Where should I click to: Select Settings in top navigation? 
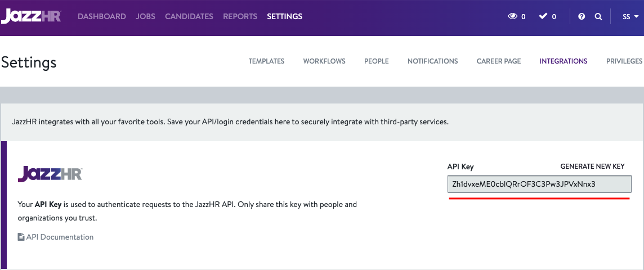click(285, 16)
